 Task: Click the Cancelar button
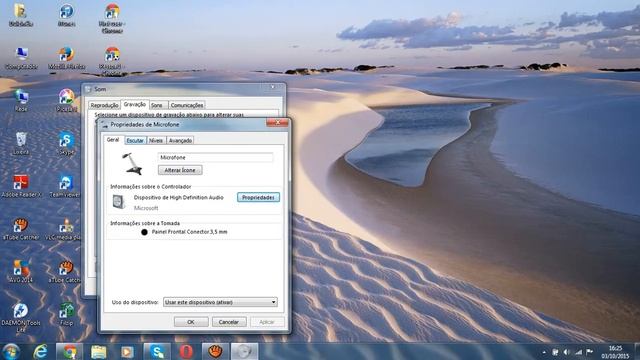tap(229, 322)
